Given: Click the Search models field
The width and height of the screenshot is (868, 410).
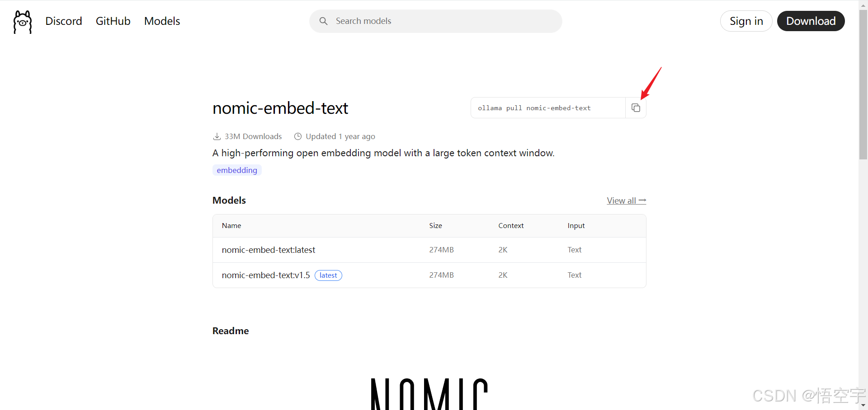Looking at the screenshot, I should point(443,21).
